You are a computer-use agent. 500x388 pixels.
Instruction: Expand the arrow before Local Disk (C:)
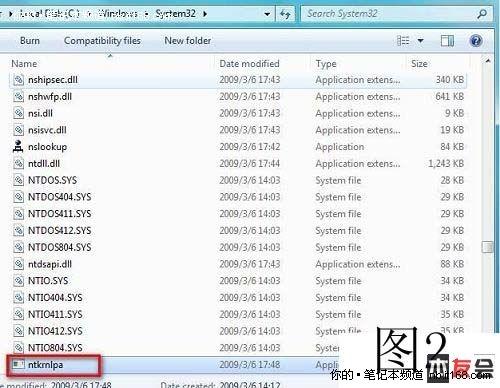pyautogui.click(x=11, y=14)
